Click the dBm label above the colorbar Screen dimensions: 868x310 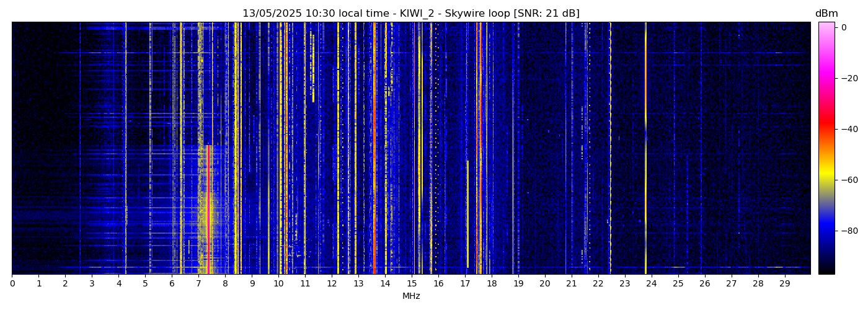pos(826,14)
